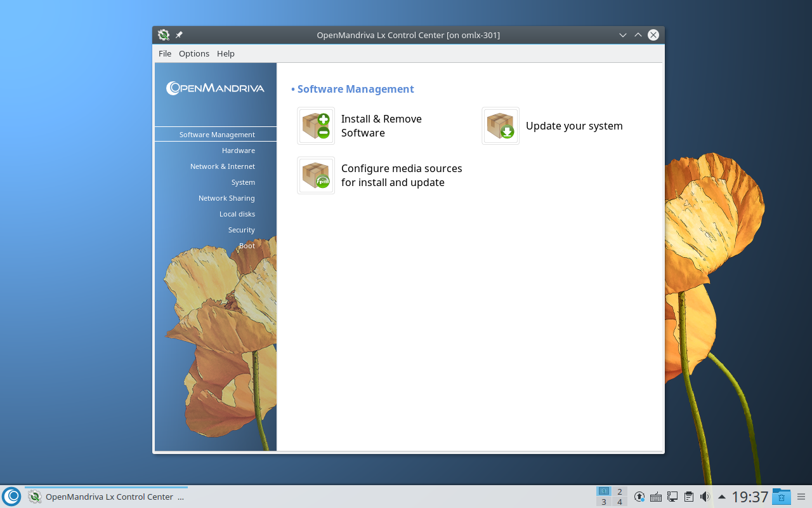Go to the Security section
This screenshot has width=812, height=508.
click(242, 230)
